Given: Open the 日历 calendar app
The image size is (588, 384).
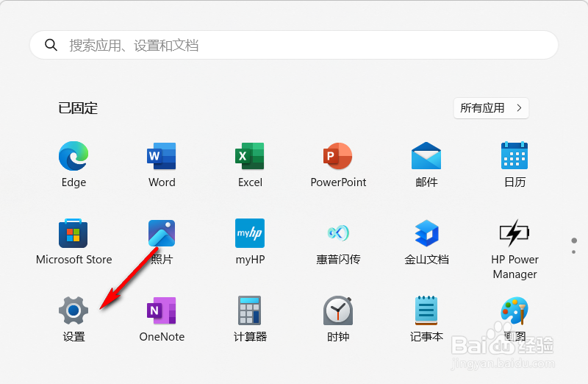Looking at the screenshot, I should click(x=514, y=164).
